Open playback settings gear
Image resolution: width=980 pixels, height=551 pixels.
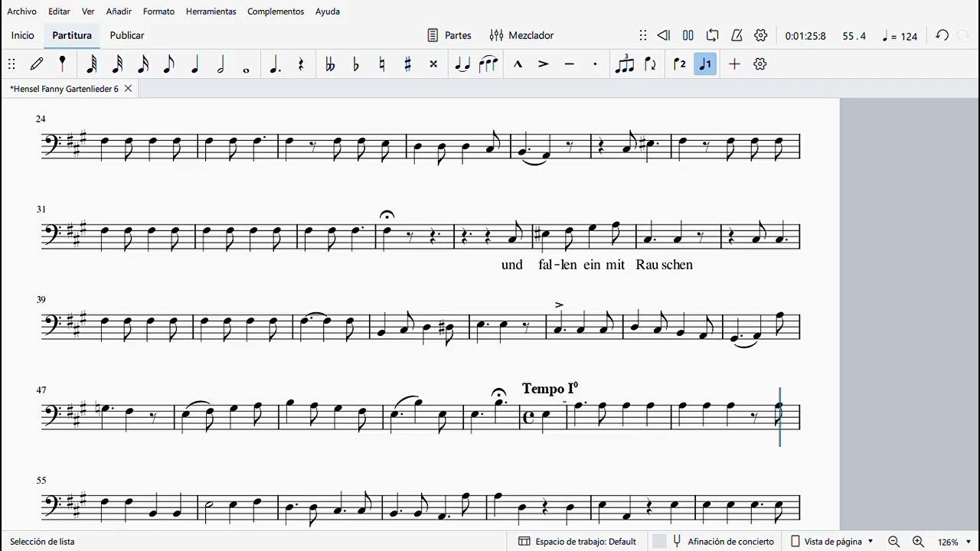click(x=761, y=35)
